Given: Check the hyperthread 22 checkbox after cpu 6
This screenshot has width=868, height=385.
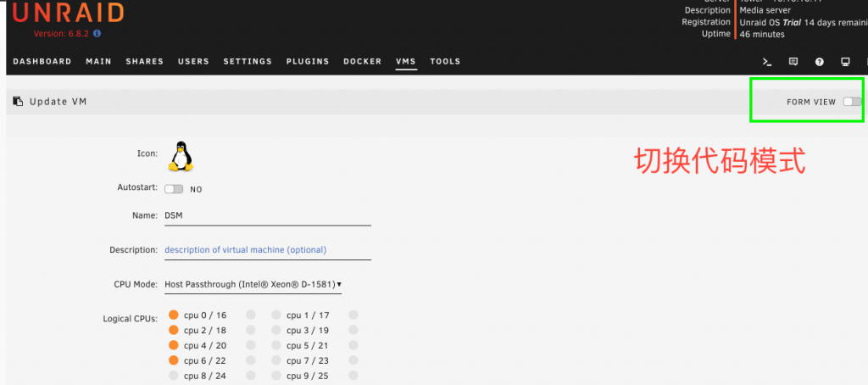Looking at the screenshot, I should (x=251, y=360).
